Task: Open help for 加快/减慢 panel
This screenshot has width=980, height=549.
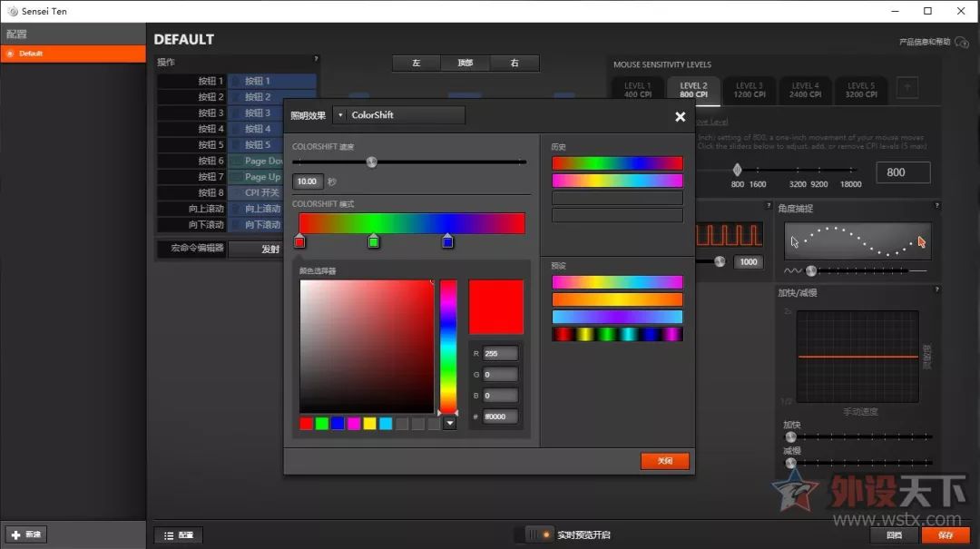Action: (x=936, y=289)
